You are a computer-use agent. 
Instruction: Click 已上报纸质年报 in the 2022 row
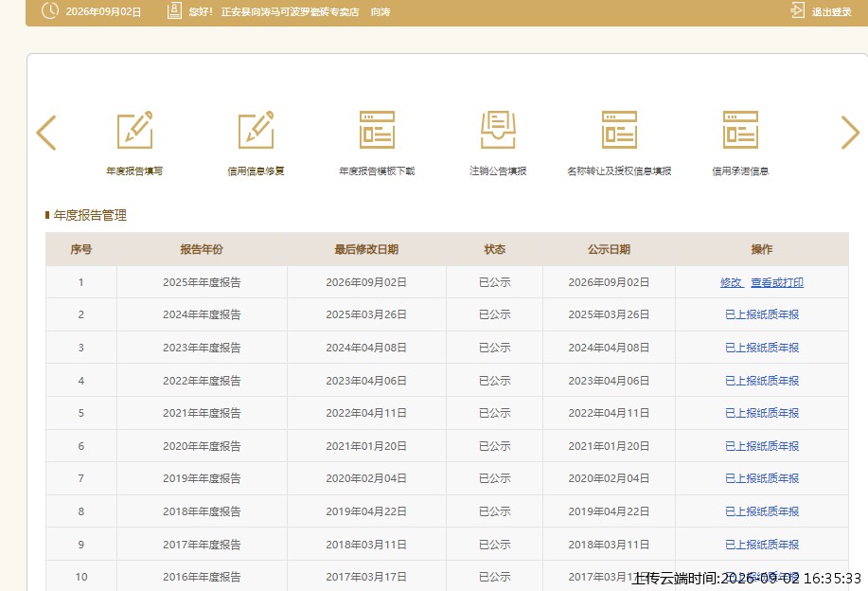pyautogui.click(x=762, y=381)
